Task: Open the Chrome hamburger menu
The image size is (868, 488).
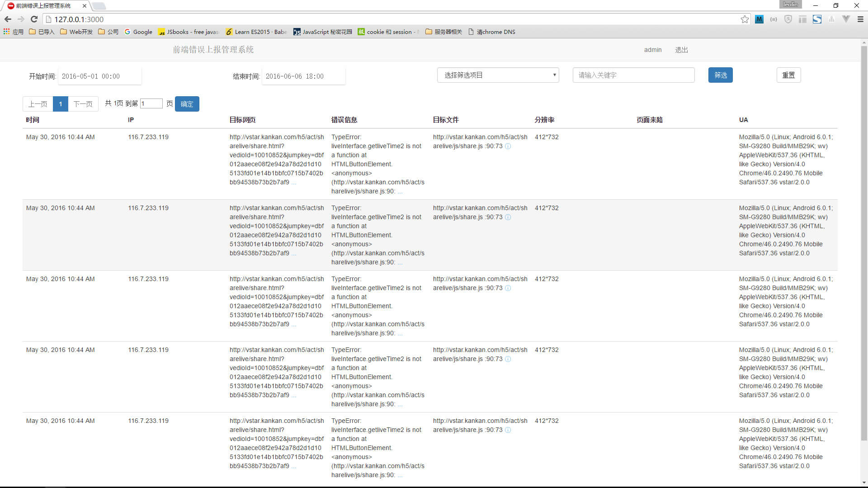Action: tap(860, 19)
